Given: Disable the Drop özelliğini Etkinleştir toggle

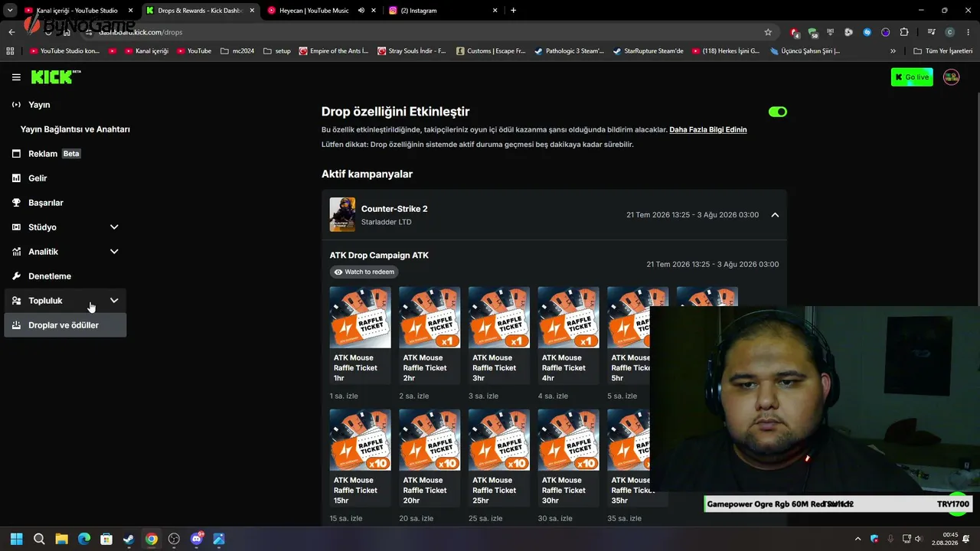Looking at the screenshot, I should coord(778,112).
